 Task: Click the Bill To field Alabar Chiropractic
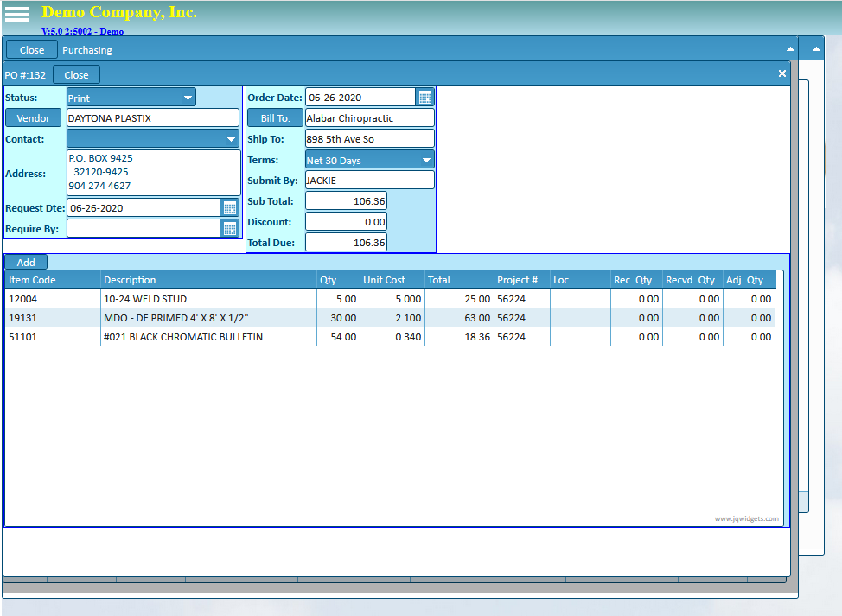coord(369,118)
